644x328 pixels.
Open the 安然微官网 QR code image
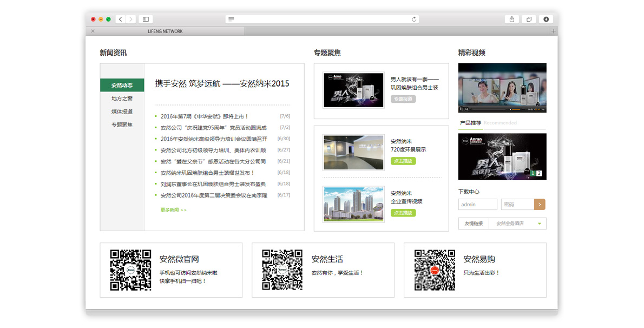click(130, 270)
